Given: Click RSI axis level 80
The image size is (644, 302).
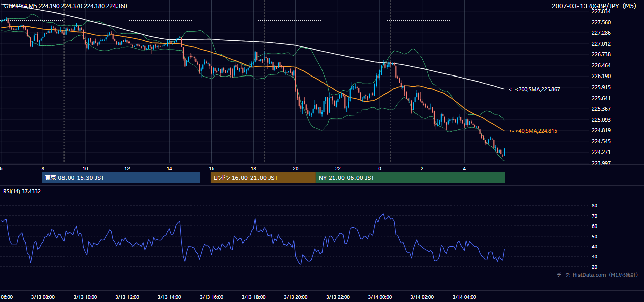Looking at the screenshot, I should tap(594, 206).
